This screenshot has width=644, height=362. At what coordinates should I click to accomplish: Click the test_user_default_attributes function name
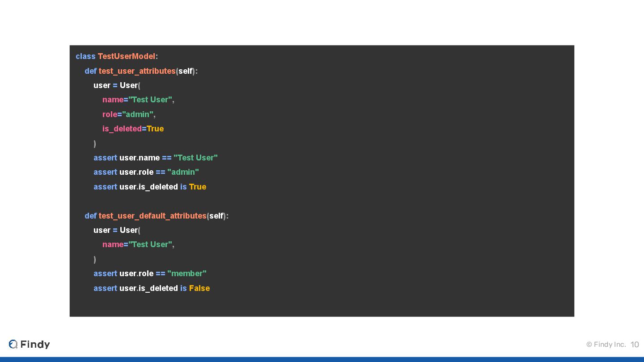click(x=153, y=216)
